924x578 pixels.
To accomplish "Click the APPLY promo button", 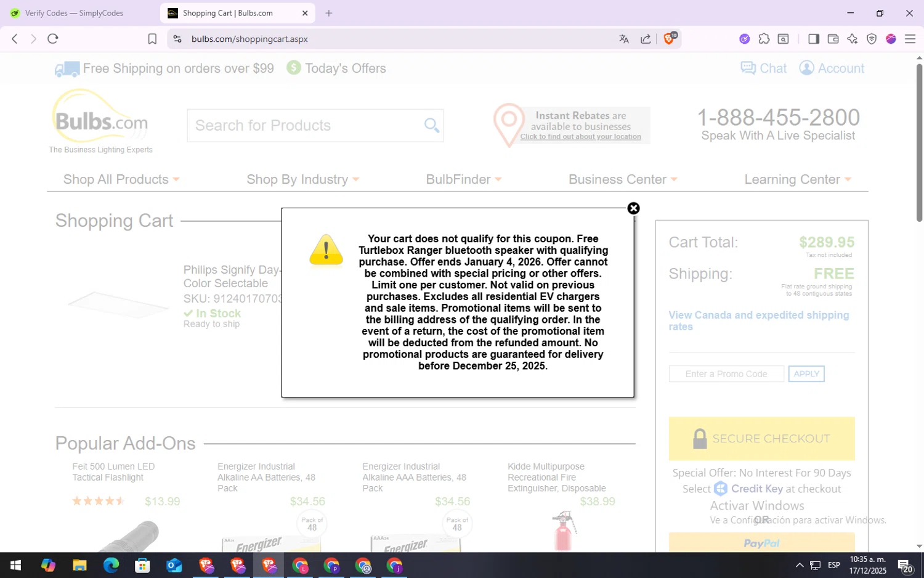I will click(806, 374).
